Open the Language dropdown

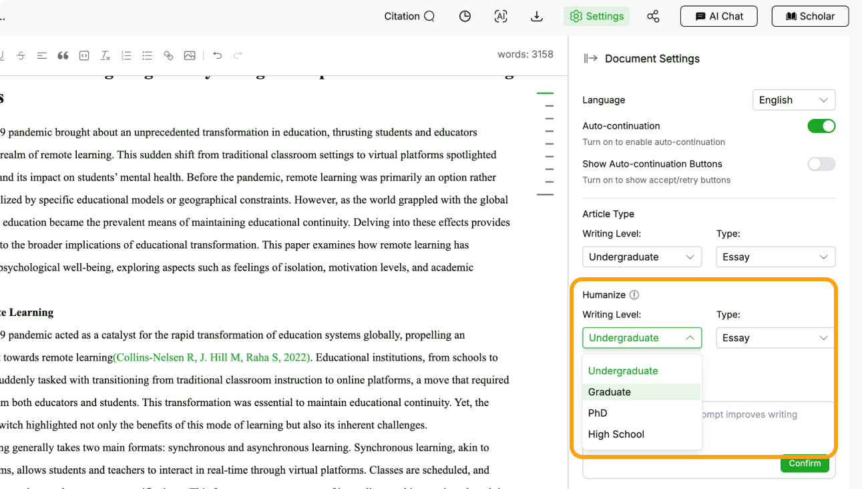794,100
